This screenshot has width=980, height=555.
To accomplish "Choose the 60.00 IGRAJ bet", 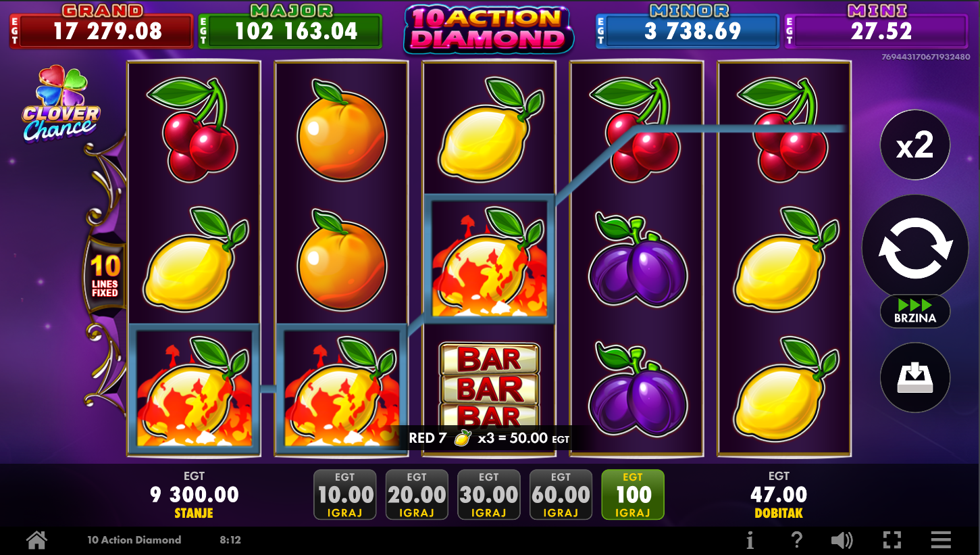I will [561, 495].
